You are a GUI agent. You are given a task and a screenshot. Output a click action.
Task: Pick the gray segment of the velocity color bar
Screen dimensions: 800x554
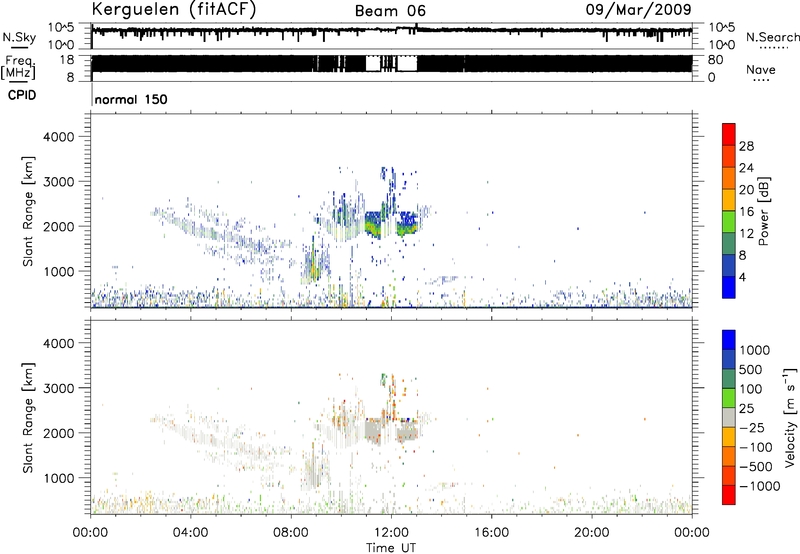(729, 418)
